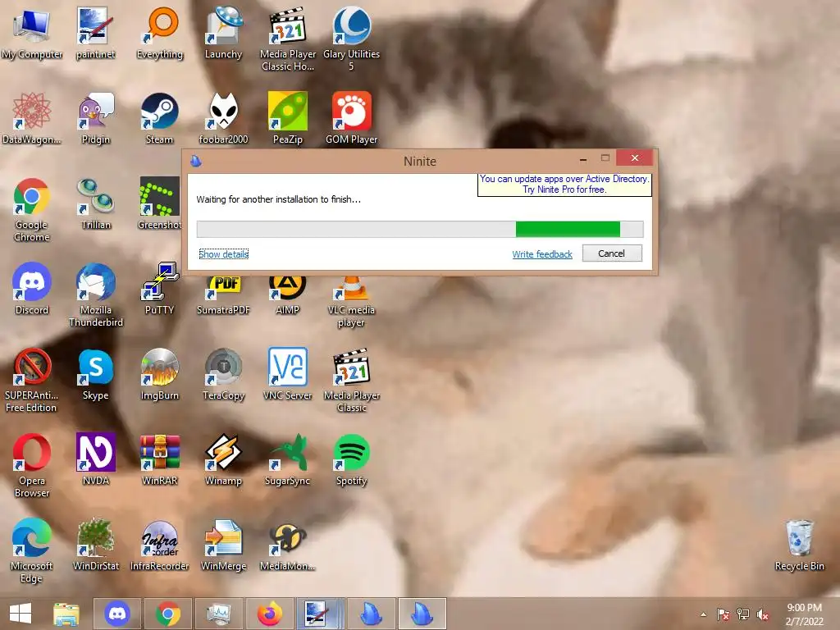
Task: Close the Ninite window
Action: pos(634,158)
